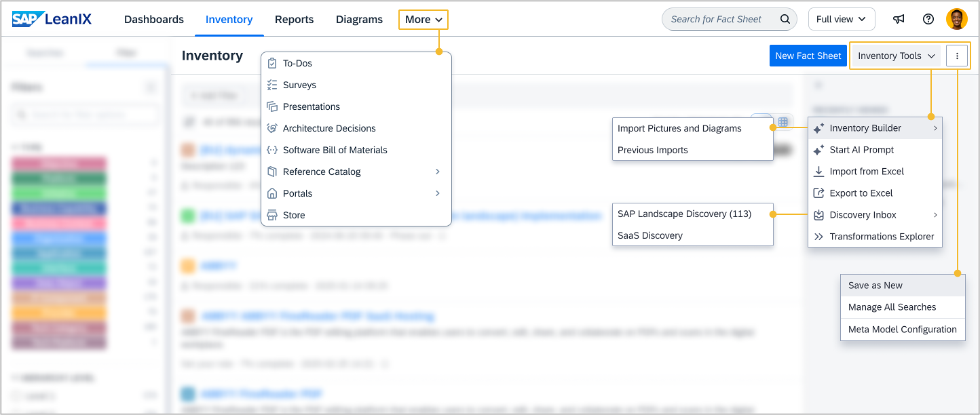
Task: Click the SAP LeanIX logo
Action: pyautogui.click(x=52, y=19)
